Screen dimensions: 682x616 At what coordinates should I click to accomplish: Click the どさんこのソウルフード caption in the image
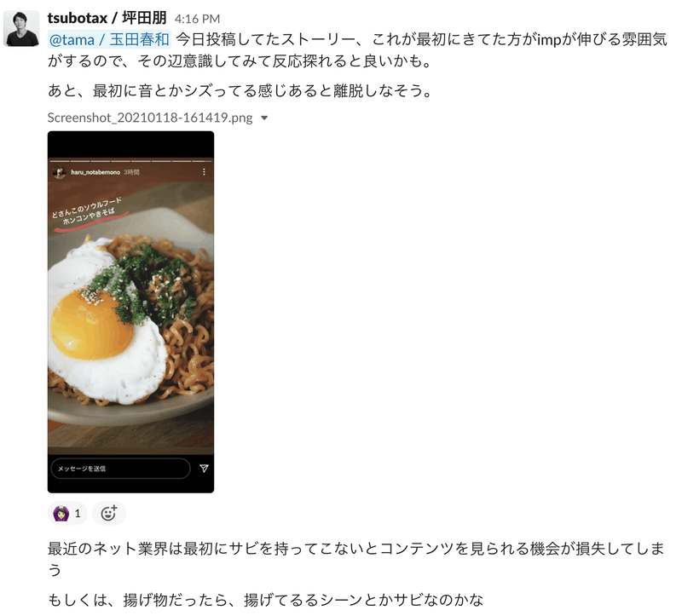[87, 207]
